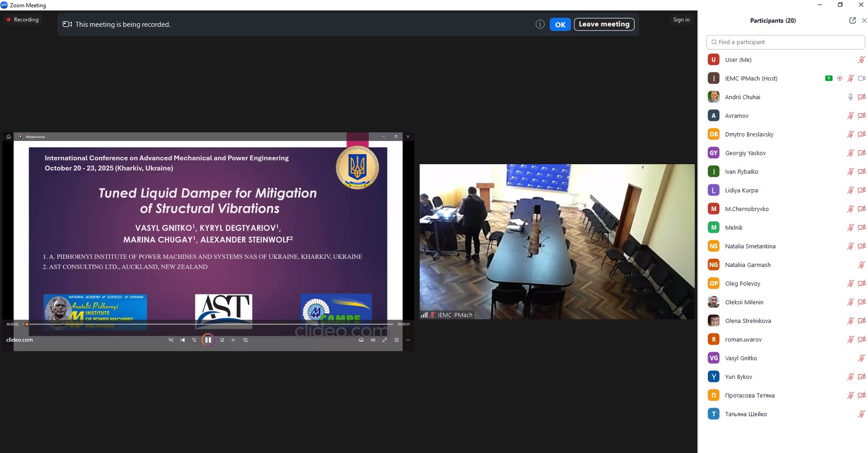Skip to previous track in media player
Viewport: 868px width, 453px height.
[x=183, y=340]
